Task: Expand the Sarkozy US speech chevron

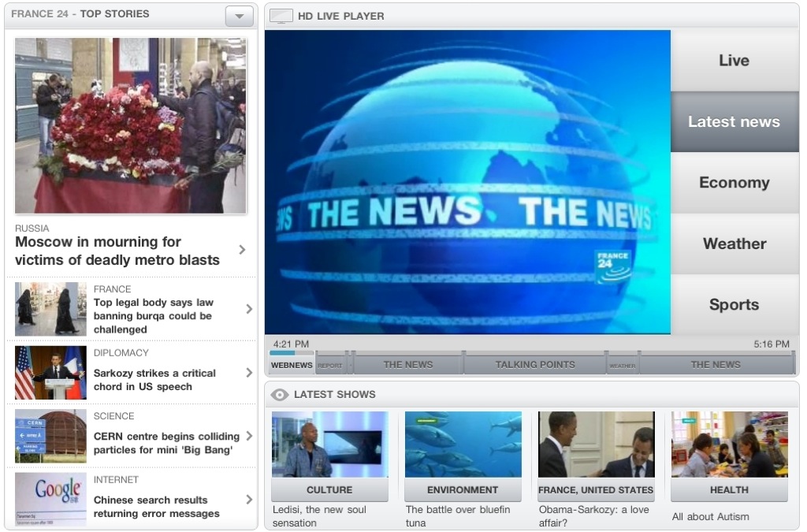Action: 249,373
